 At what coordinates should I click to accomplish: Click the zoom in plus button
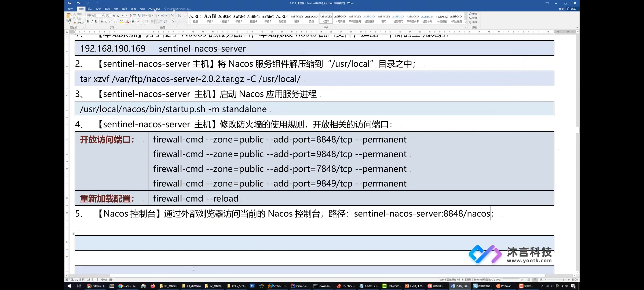[569, 280]
